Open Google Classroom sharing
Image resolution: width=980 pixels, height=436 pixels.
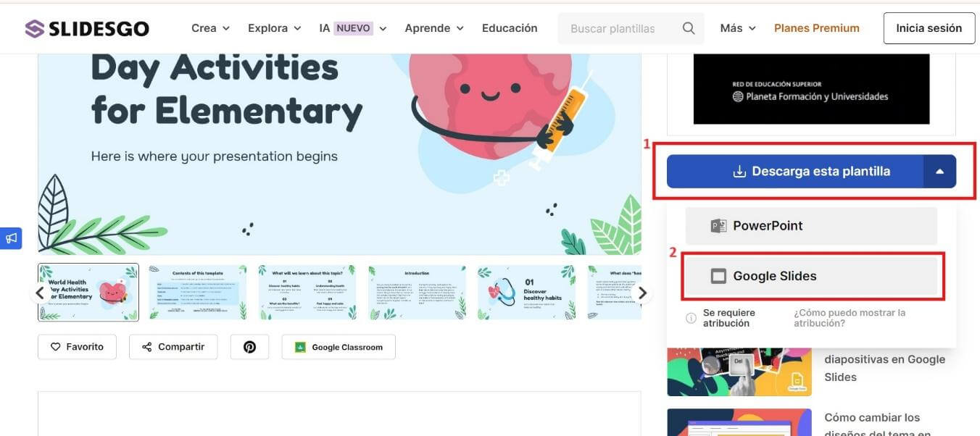(x=338, y=346)
